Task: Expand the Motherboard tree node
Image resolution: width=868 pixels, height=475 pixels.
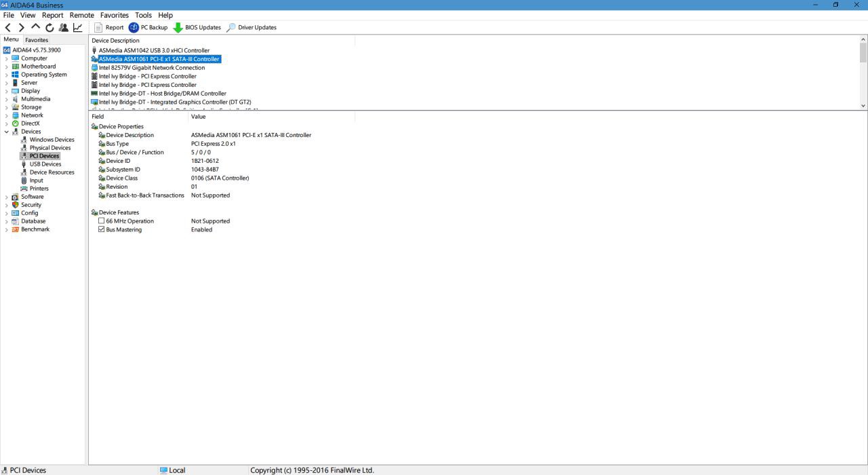Action: click(7, 66)
